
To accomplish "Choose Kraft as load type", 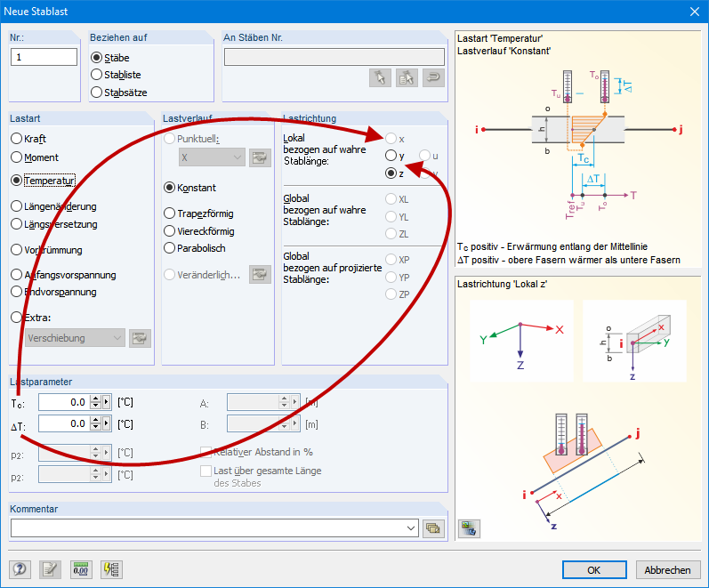I will pos(16,139).
